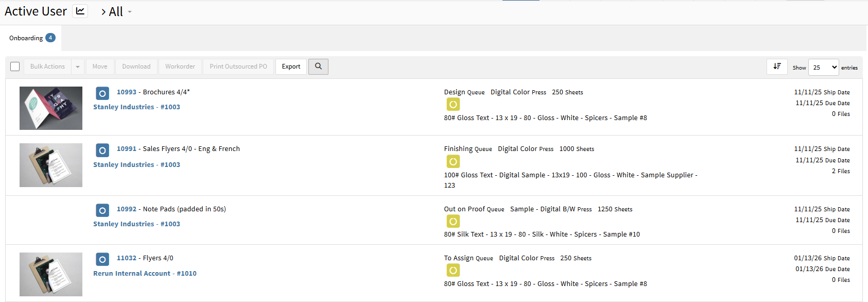Toggle the select-all checkbox

15,66
